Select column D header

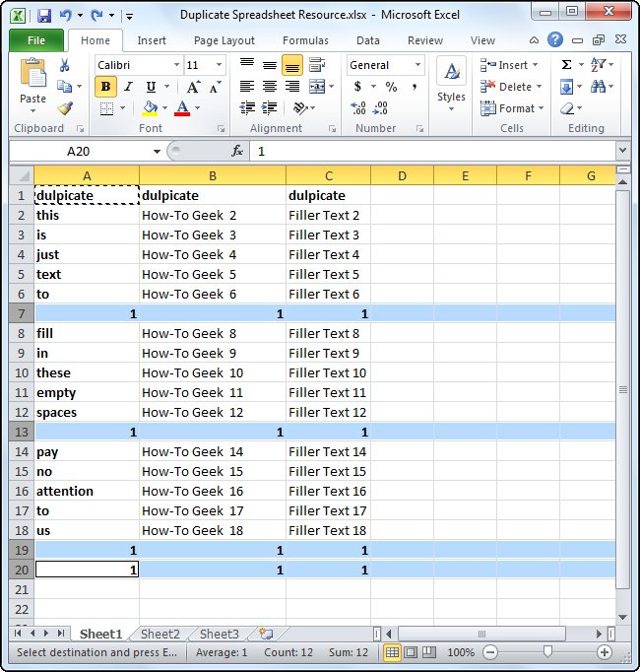tap(402, 175)
